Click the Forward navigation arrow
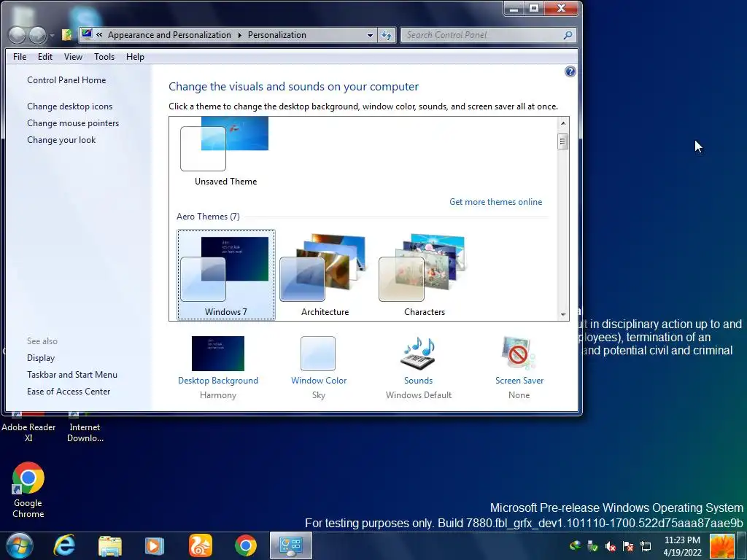The width and height of the screenshot is (747, 560). pyautogui.click(x=37, y=35)
